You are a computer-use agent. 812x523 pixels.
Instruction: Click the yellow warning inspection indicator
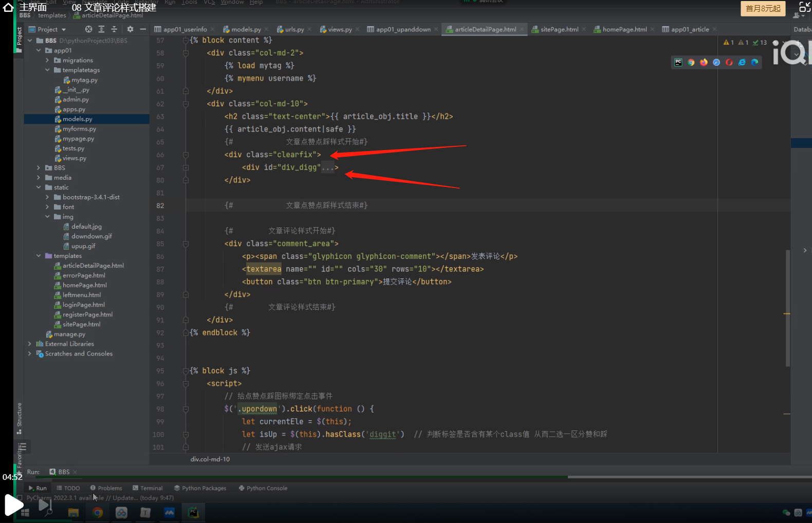[729, 43]
